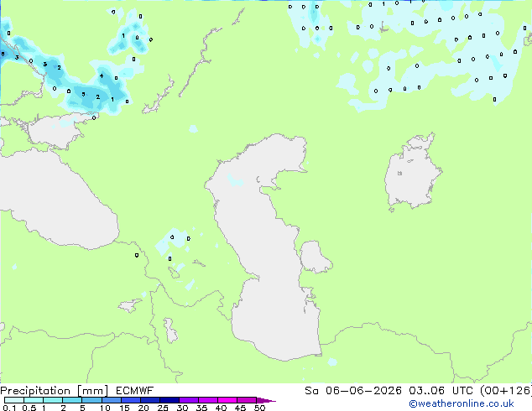
Task: Select the legend label '0.1'
Action: click(9, 408)
